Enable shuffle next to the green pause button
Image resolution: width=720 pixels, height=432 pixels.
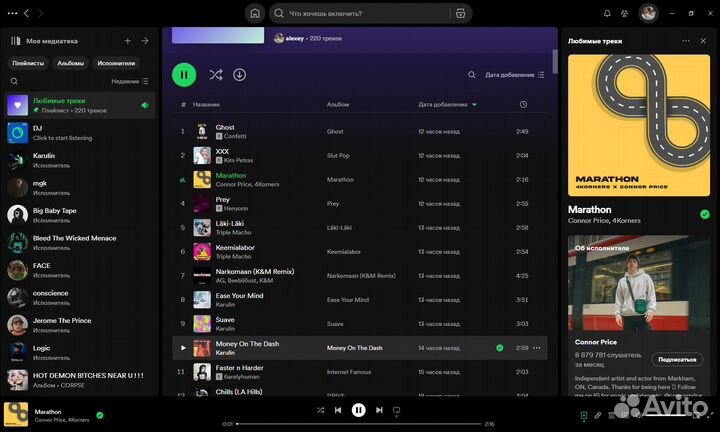pyautogui.click(x=216, y=74)
